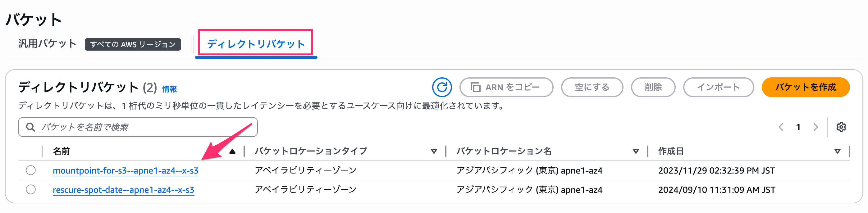This screenshot has height=213, width=868.
Task: Open the sort control on バケットロケーション名 column
Action: tap(636, 151)
